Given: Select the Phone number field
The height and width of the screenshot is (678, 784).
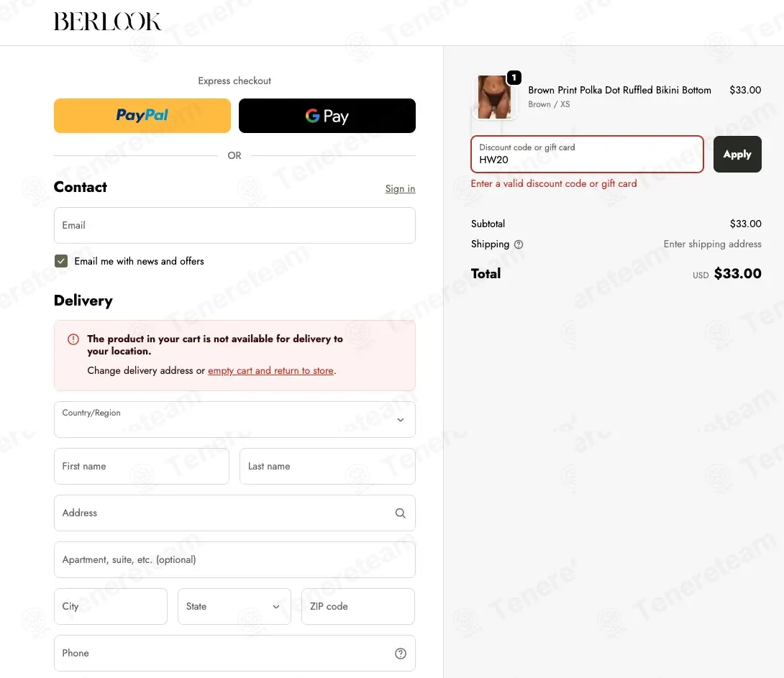Looking at the screenshot, I should point(234,653).
